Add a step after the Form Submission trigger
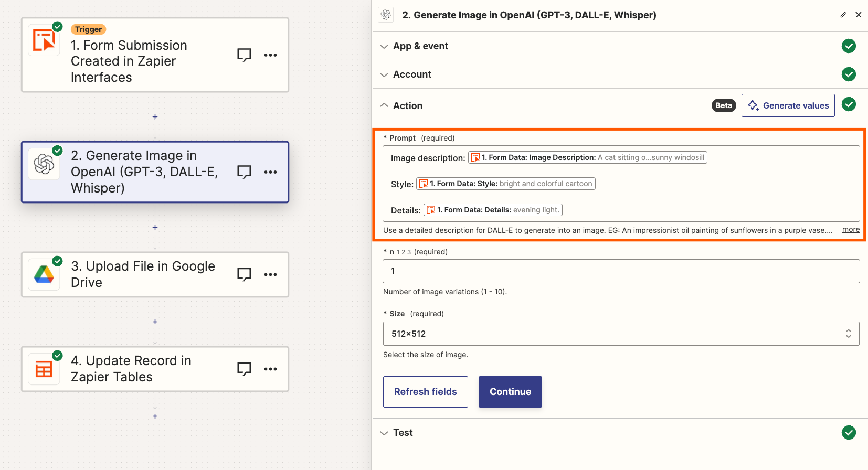 pos(155,117)
